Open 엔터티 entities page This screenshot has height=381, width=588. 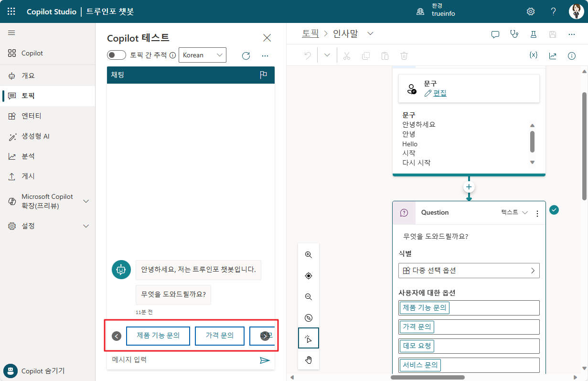pyautogui.click(x=48, y=116)
